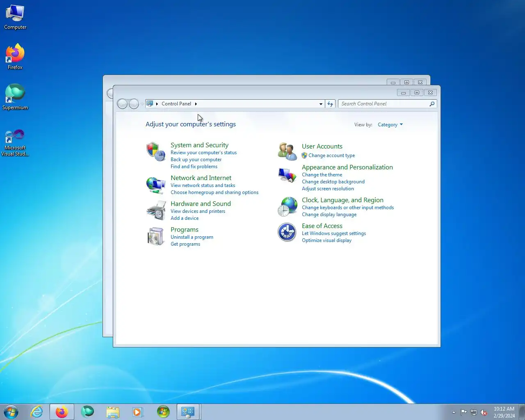
Task: Click Find and fix problems
Action: pyautogui.click(x=194, y=167)
